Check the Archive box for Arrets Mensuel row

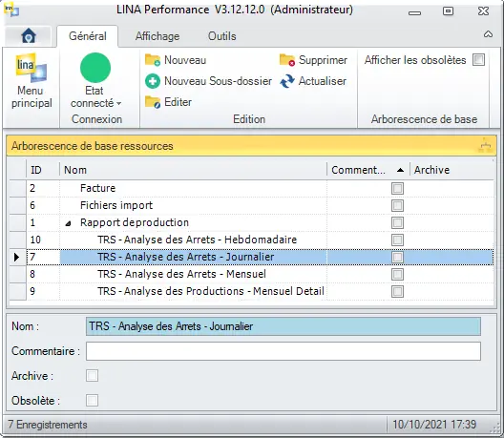pos(397,274)
